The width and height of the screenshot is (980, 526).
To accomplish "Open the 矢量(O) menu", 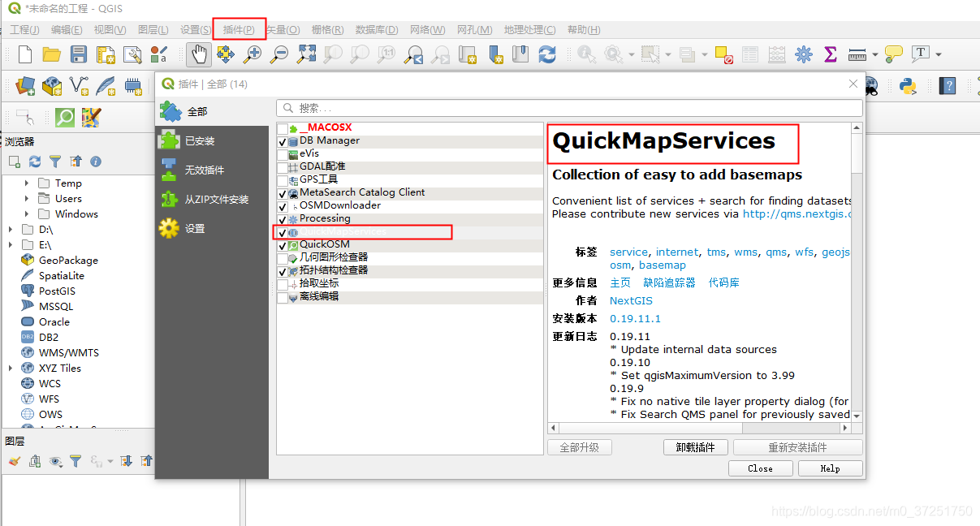I will pos(283,30).
